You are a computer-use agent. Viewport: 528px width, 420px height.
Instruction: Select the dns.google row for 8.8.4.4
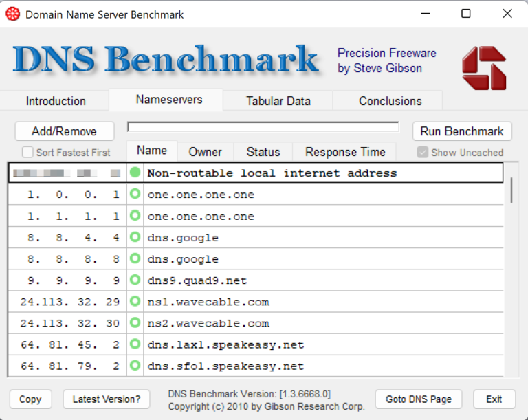256,237
